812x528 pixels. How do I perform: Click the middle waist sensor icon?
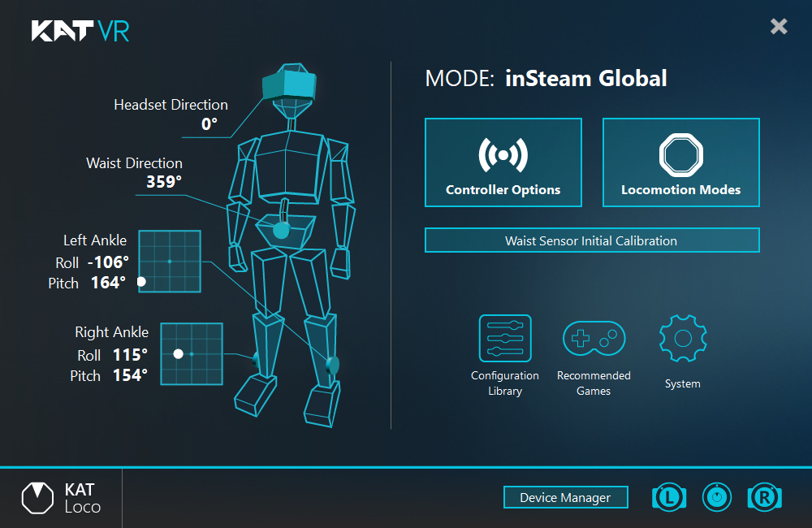[717, 497]
